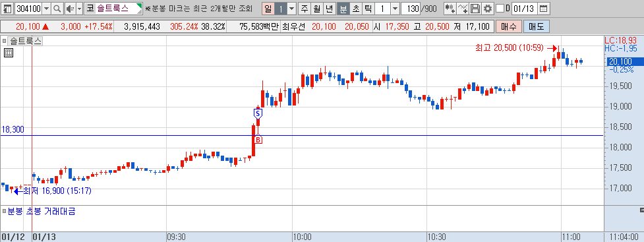This screenshot has height=242, width=644.
Task: Expand the dropdown arrow next to 일 1
Action: click(291, 8)
